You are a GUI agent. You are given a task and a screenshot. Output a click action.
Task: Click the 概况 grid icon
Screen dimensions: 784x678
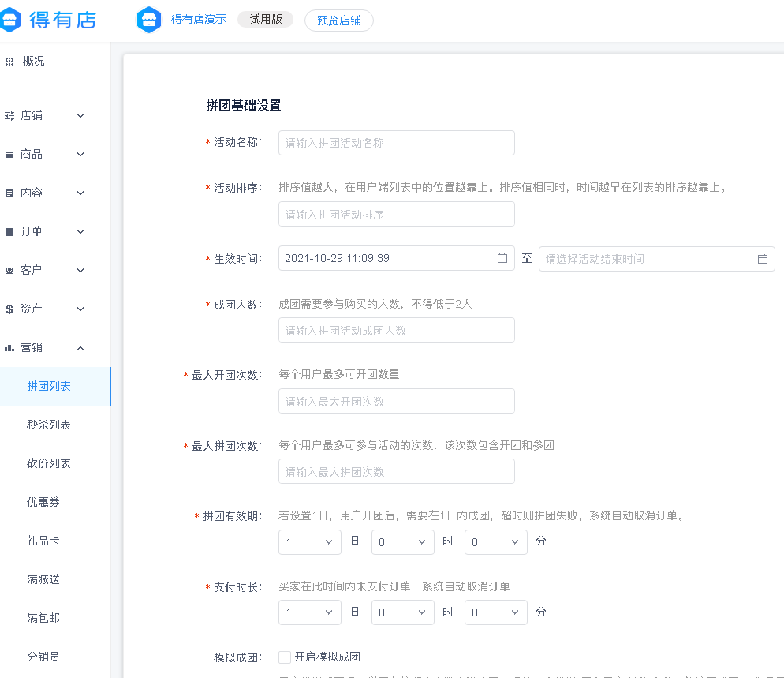click(x=9, y=62)
